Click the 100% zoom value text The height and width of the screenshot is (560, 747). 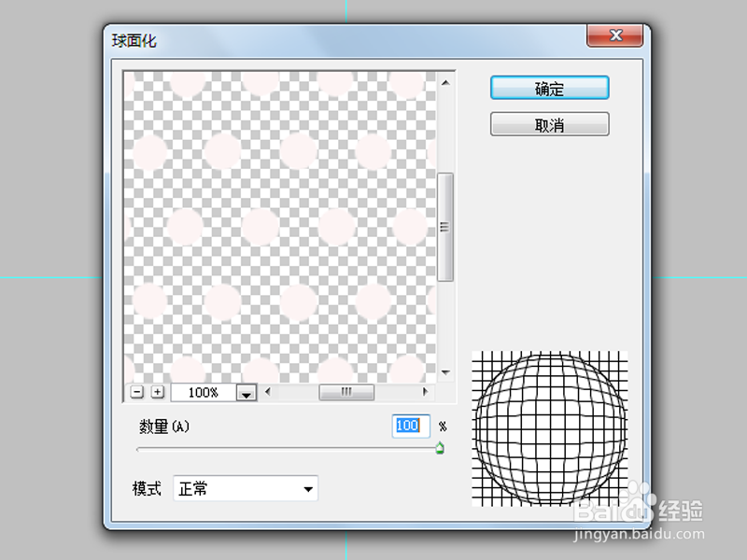pos(203,393)
